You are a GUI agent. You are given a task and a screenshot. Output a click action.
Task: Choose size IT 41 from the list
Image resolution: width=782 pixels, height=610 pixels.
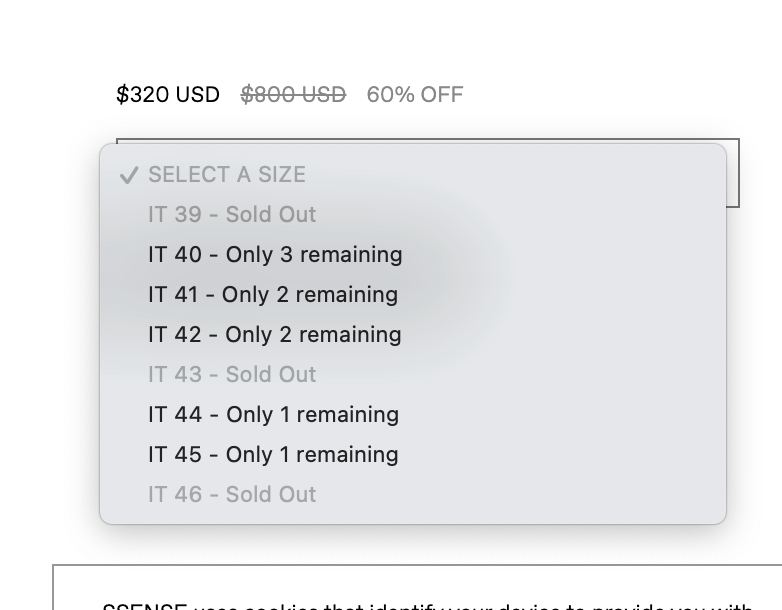click(273, 295)
